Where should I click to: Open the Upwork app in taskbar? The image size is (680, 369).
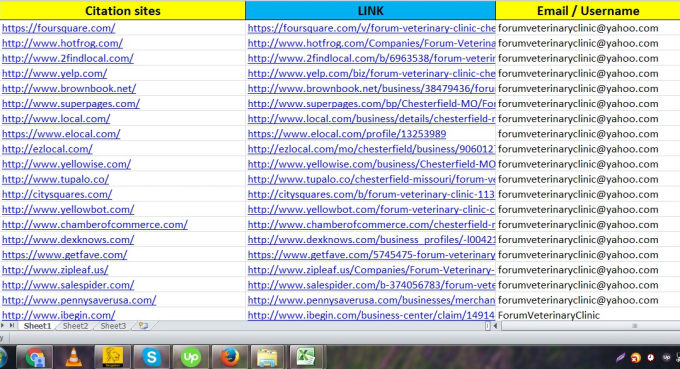pos(190,357)
